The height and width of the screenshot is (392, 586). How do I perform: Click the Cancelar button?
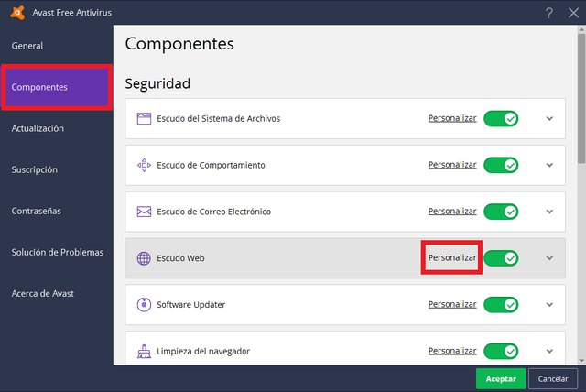point(553,379)
